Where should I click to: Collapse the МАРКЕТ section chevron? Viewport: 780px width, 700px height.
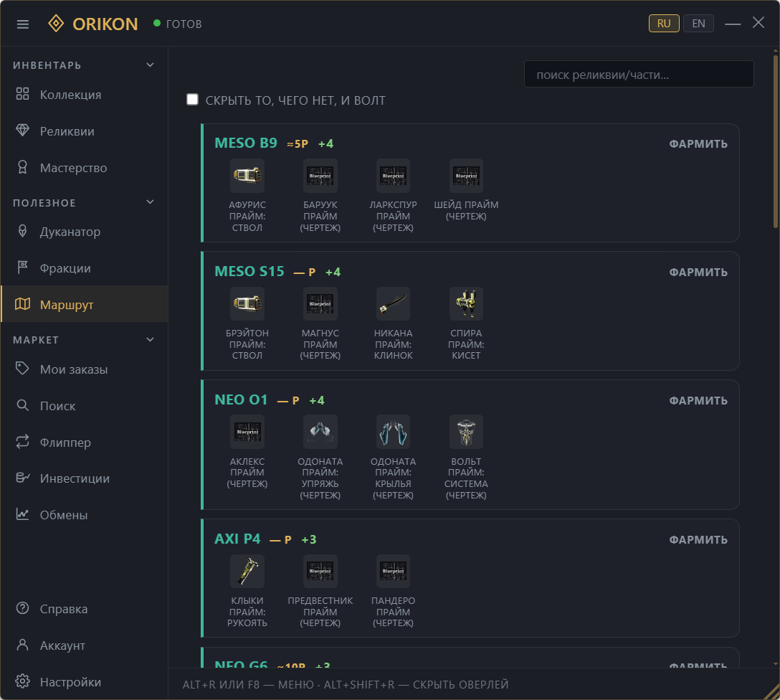pos(151,339)
